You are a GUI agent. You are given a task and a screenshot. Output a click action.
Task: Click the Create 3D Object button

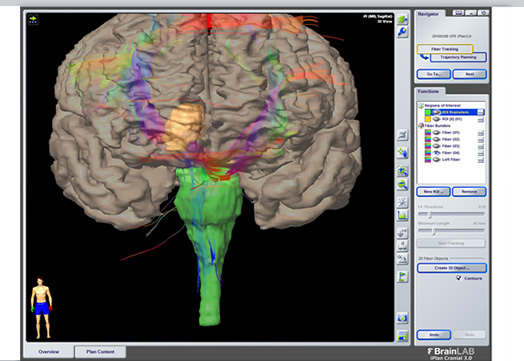pos(451,268)
